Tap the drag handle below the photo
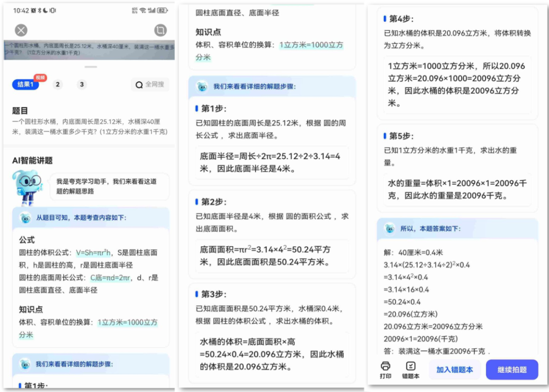Image resolution: width=549 pixels, height=392 pixels. coord(90,67)
